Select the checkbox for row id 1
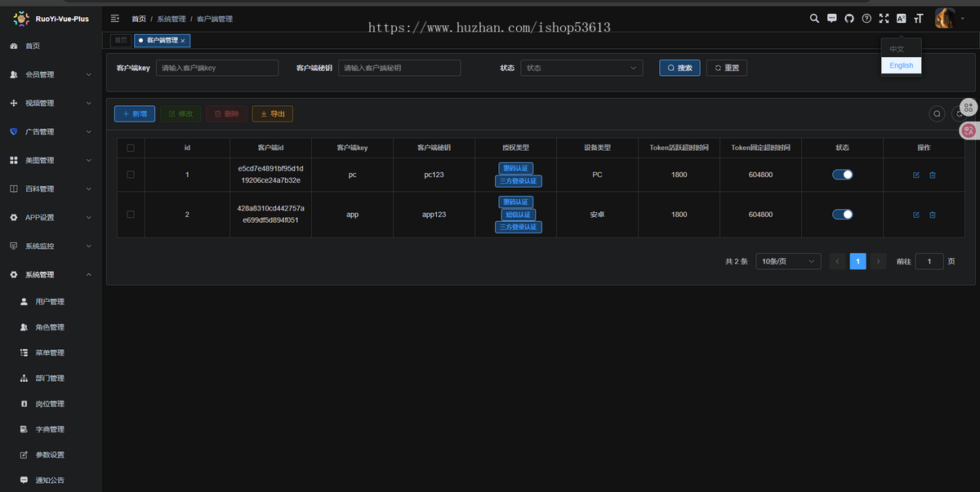This screenshot has width=980, height=492. click(x=131, y=175)
